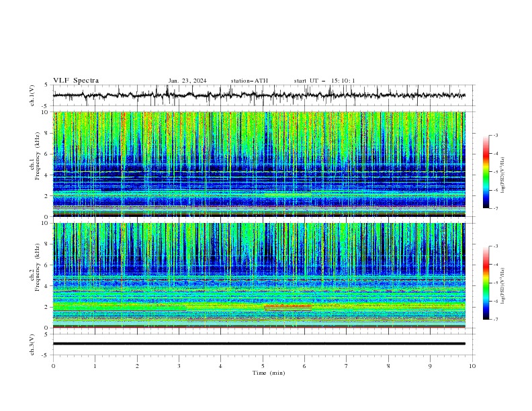Click time axis tick label "8"
Screen dimensions: 532x411
(x=388, y=366)
